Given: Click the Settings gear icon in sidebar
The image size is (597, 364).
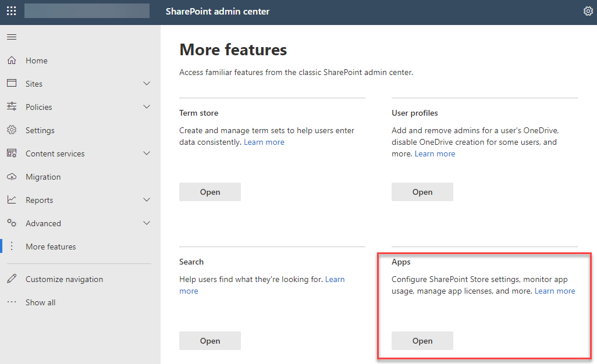Looking at the screenshot, I should click(12, 130).
